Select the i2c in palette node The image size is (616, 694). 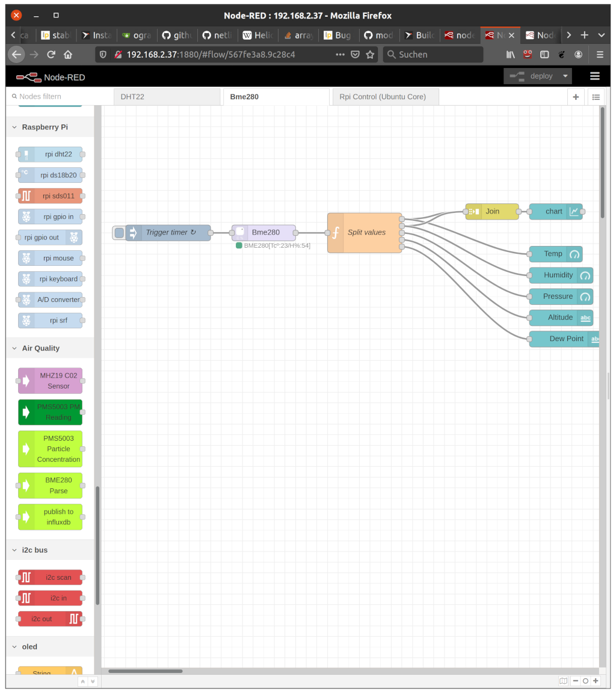pos(50,598)
